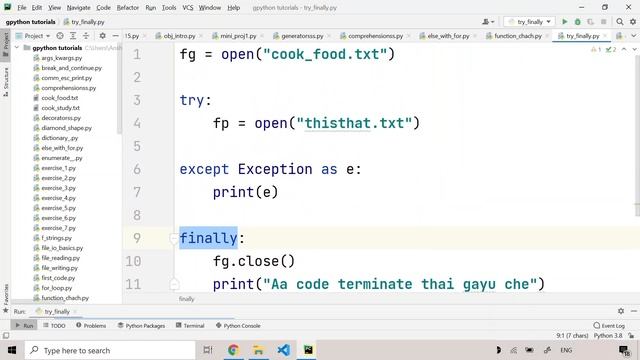The width and height of the screenshot is (640, 360).
Task: Open for_loop.py in project tree
Action: tap(56, 288)
